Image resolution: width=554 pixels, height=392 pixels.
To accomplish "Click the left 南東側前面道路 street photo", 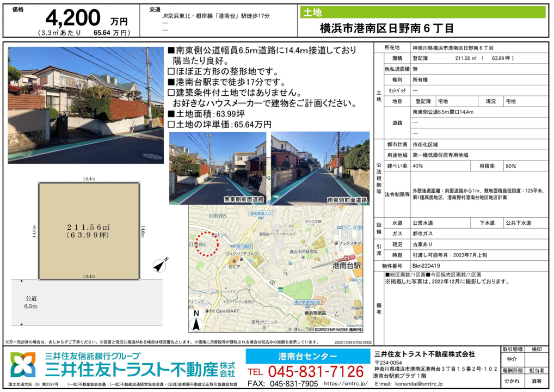I will click(218, 168).
